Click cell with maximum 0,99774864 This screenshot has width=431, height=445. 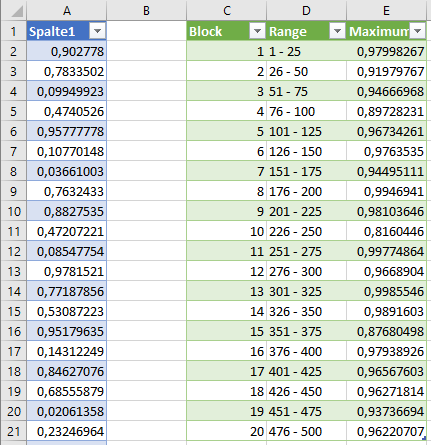386,251
